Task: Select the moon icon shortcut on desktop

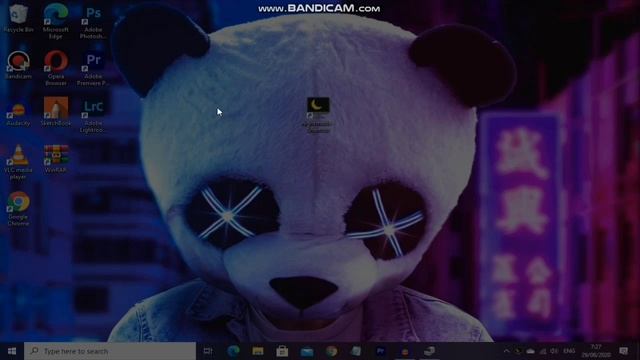Action: tap(318, 115)
